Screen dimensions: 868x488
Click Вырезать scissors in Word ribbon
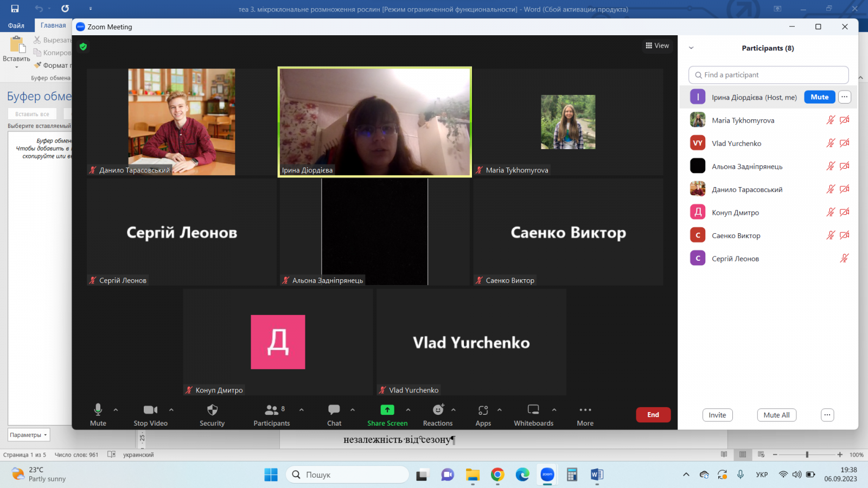pos(52,40)
